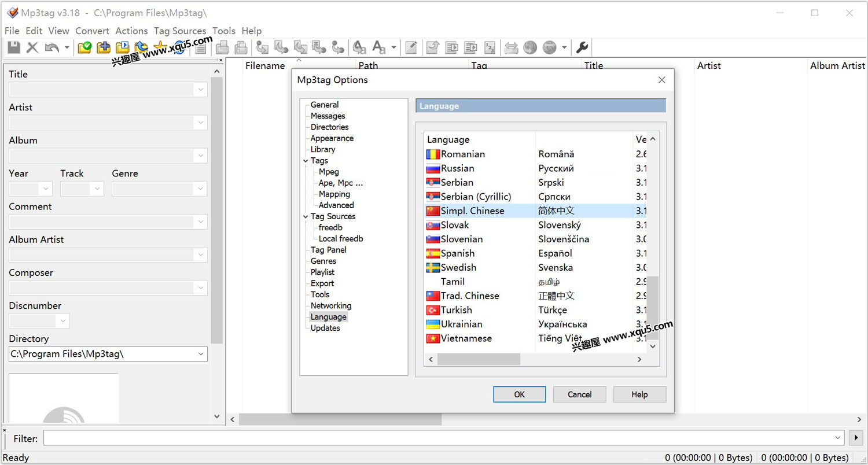
Task: Select Appearance in the options tree
Action: pyautogui.click(x=332, y=138)
